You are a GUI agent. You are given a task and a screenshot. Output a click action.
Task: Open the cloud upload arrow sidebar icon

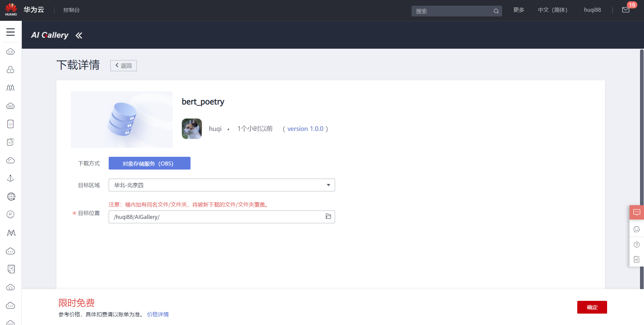click(x=11, y=287)
